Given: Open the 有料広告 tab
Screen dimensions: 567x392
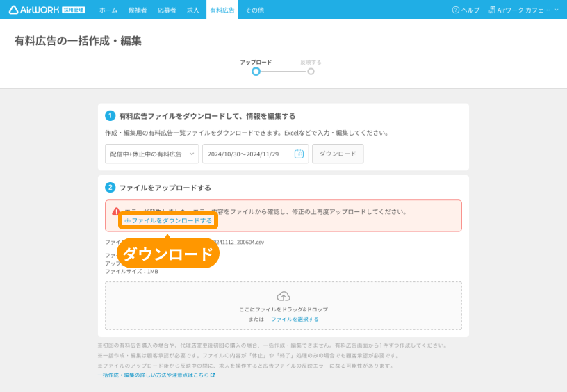Looking at the screenshot, I should click(222, 10).
